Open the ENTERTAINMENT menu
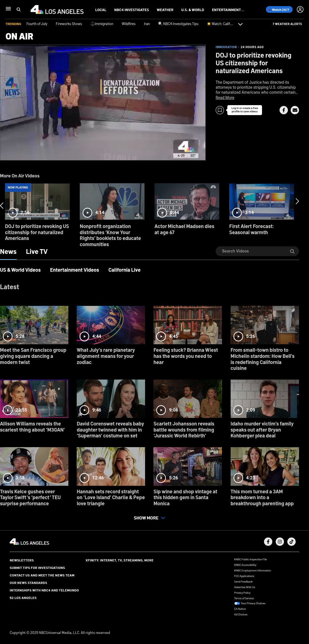The height and width of the screenshot is (644, 309). click(228, 10)
